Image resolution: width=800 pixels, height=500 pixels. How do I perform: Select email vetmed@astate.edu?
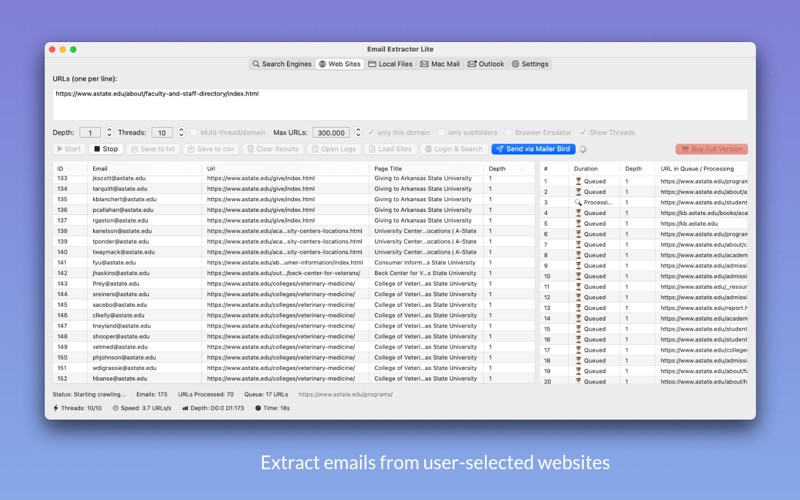(x=120, y=347)
